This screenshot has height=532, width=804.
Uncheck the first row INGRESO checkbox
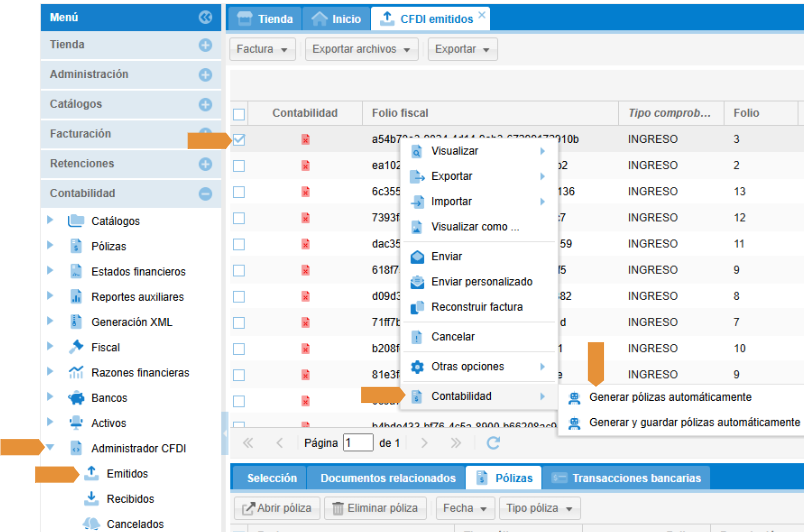coord(239,139)
